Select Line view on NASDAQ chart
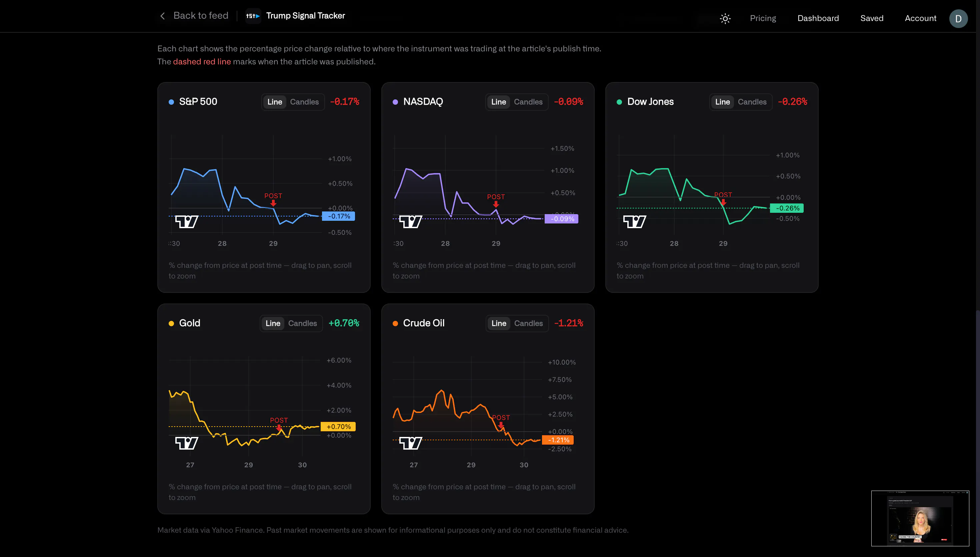This screenshot has height=557, width=980. tap(498, 102)
